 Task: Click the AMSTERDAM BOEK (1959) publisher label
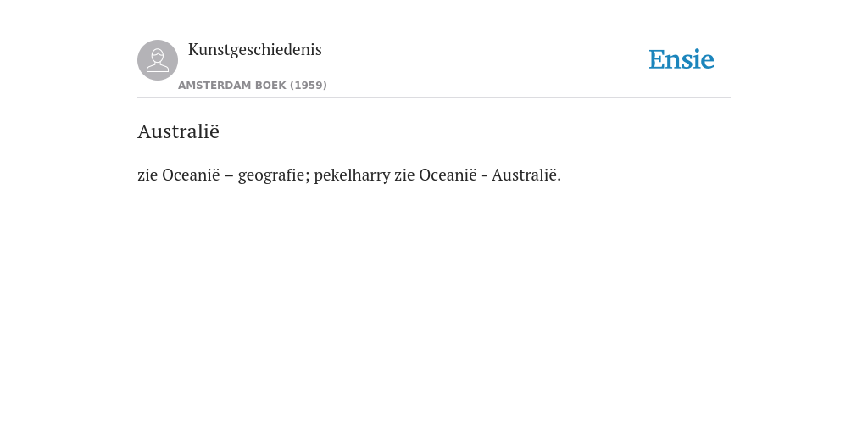point(253,86)
